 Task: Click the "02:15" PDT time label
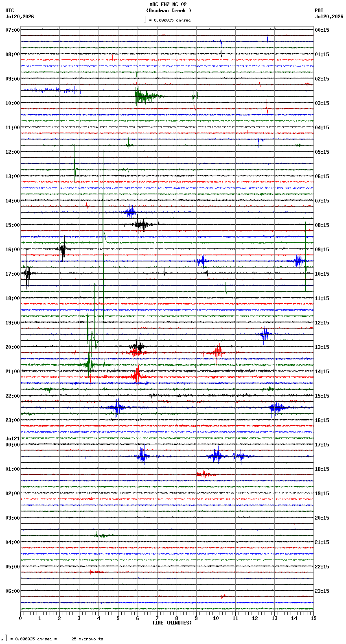click(322, 79)
